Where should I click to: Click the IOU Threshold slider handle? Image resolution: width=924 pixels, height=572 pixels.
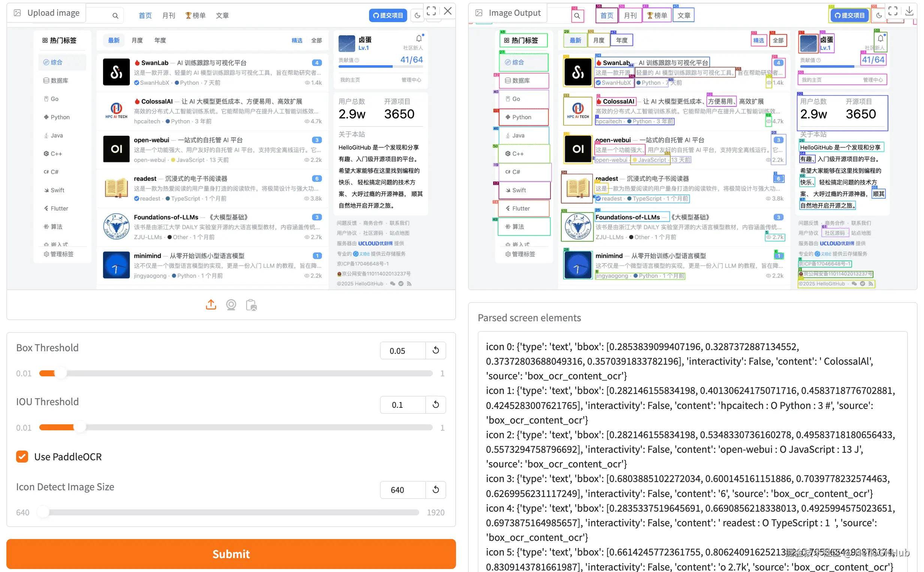pos(79,427)
